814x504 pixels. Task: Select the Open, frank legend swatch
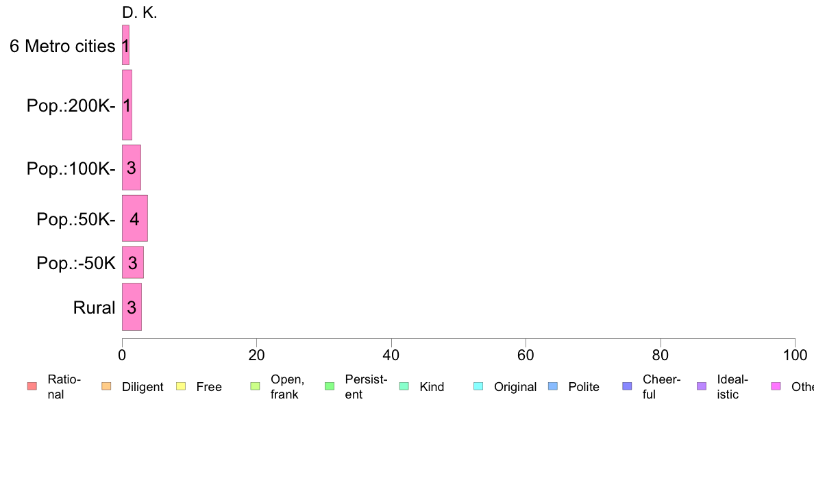255,386
